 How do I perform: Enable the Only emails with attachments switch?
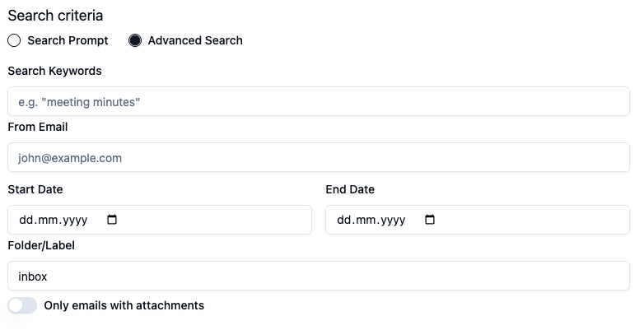tap(22, 305)
